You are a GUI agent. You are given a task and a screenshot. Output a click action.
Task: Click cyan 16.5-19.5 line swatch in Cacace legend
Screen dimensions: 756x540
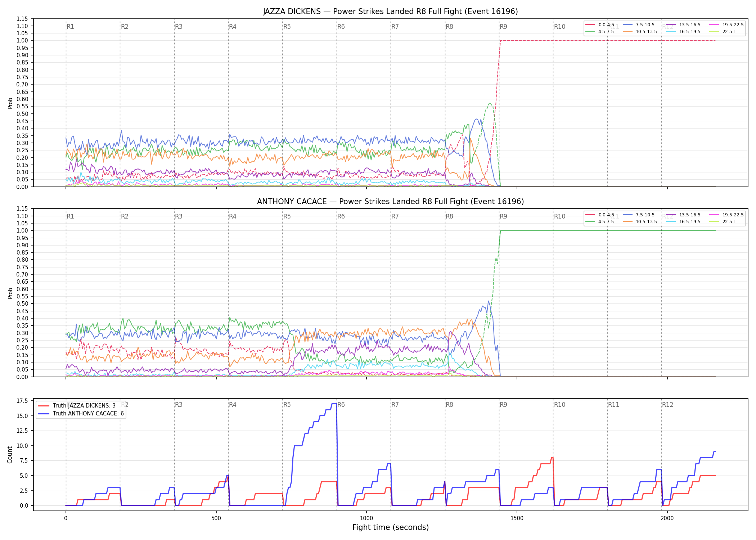click(671, 222)
